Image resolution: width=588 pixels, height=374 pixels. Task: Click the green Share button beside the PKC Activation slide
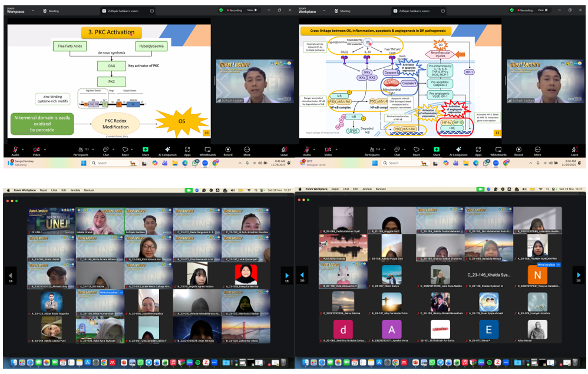click(146, 150)
